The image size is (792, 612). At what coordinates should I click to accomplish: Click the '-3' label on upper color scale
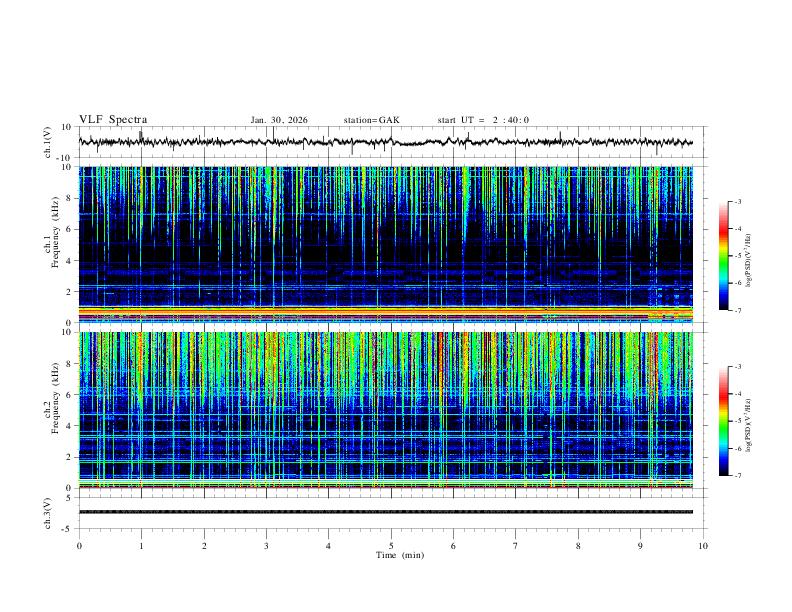pos(737,201)
